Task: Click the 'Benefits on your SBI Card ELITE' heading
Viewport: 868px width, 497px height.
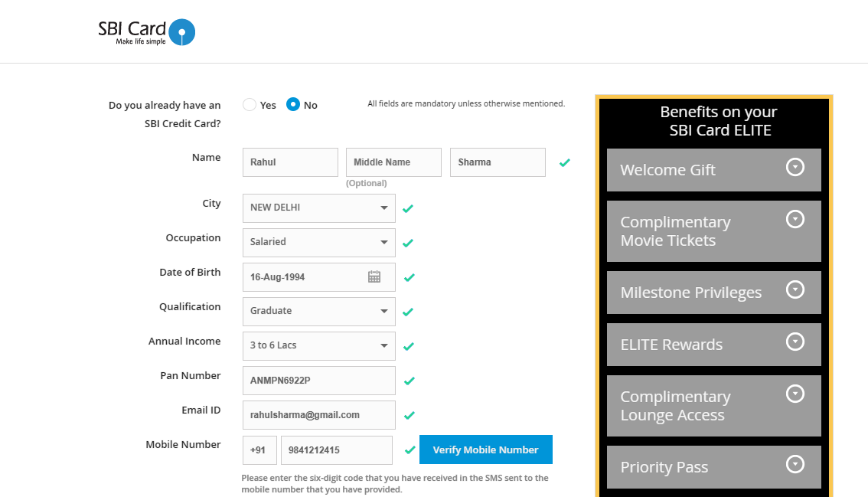Action: (x=719, y=121)
